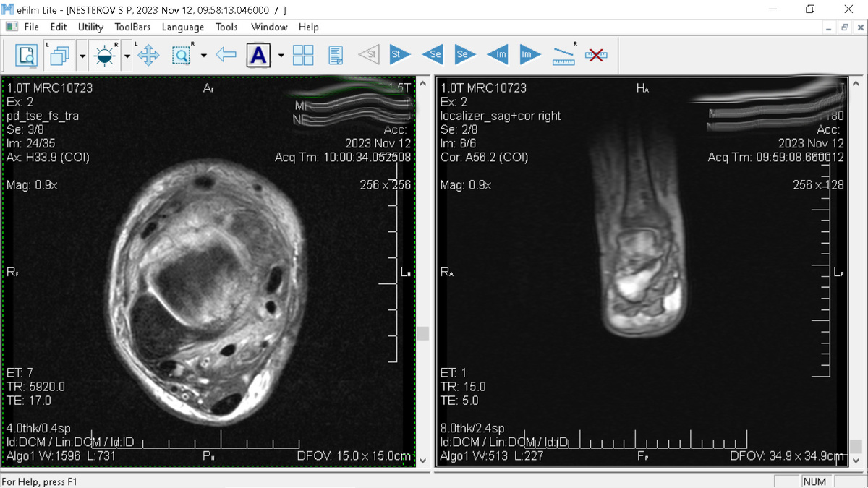Click 'Im: 6/6' text in right viewport
Viewport: 868px width, 488px height.
click(x=457, y=143)
